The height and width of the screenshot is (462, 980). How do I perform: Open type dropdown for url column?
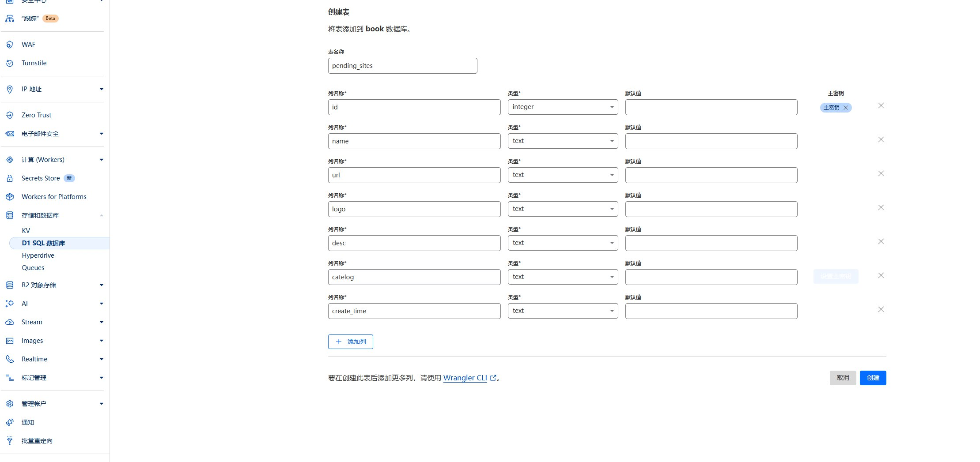563,175
